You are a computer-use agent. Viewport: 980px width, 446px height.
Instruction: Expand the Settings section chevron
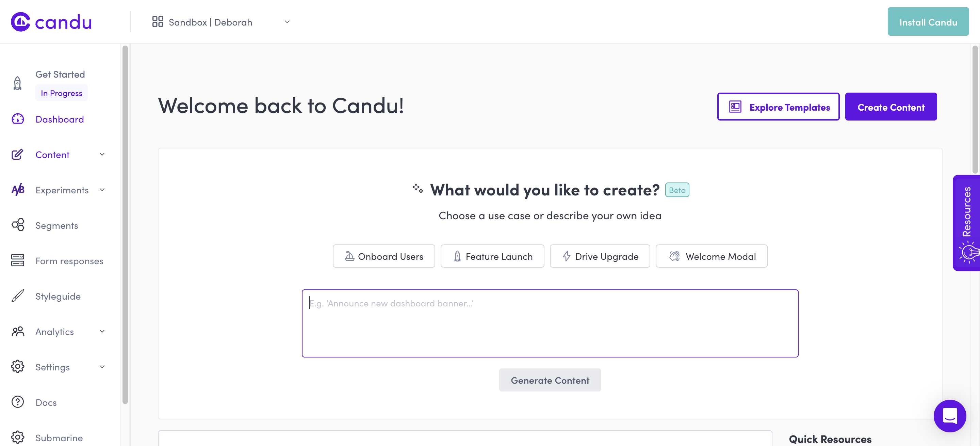click(102, 366)
